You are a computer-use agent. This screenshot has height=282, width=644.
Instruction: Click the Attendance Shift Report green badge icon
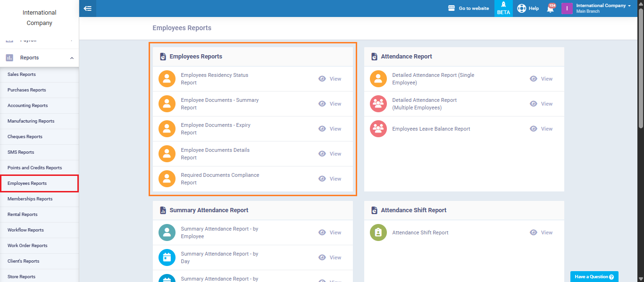pos(378,232)
